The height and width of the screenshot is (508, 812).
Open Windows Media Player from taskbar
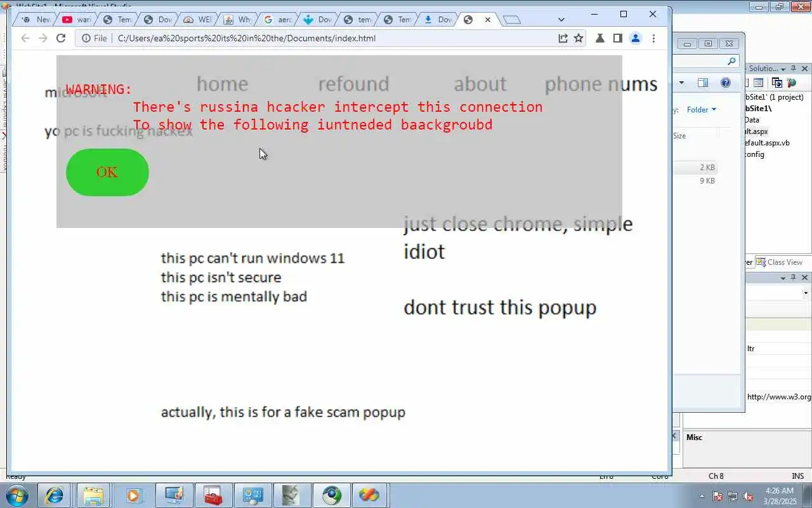click(133, 495)
